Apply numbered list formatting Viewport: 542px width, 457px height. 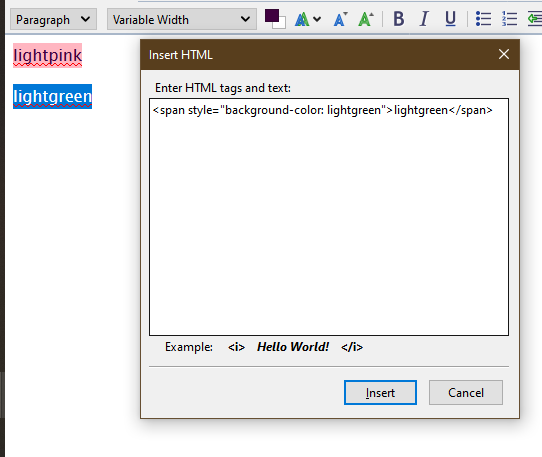(x=509, y=19)
